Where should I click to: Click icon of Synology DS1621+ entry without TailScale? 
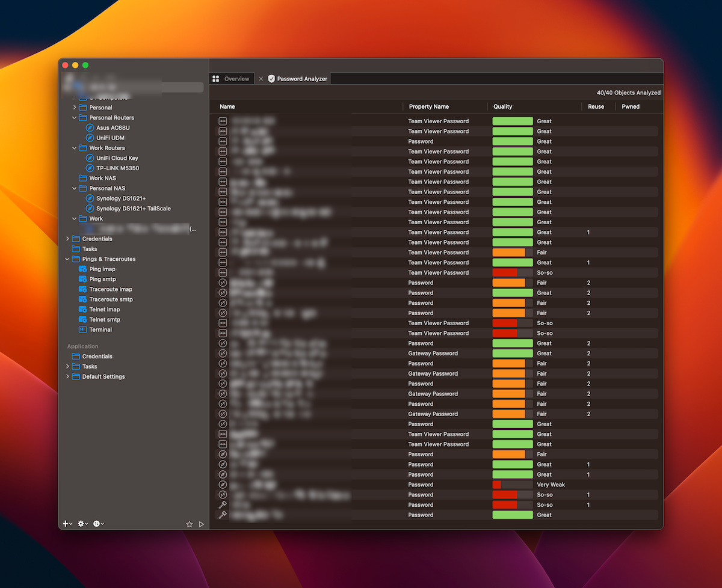(x=90, y=198)
